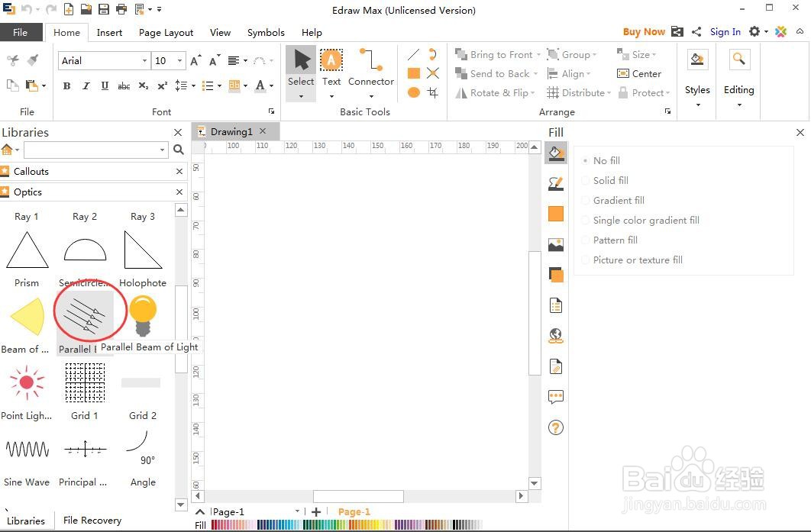
Task: Click the Fill bucket panel icon
Action: pyautogui.click(x=555, y=153)
